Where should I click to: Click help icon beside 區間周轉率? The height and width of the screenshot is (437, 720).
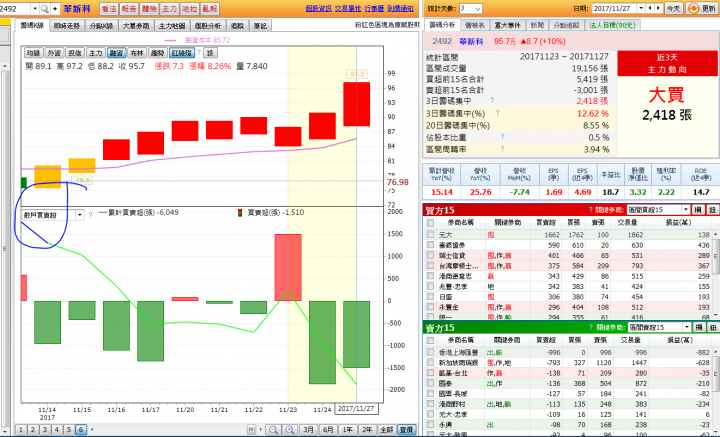502,149
